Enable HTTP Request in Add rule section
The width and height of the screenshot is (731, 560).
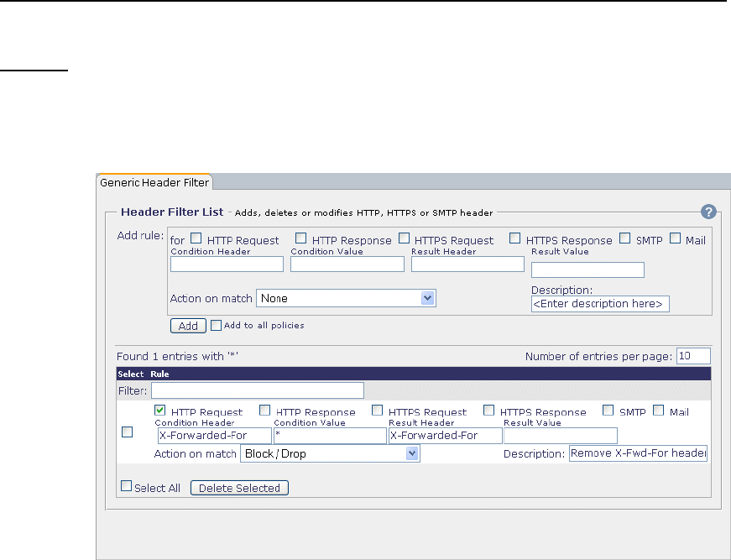click(x=196, y=238)
